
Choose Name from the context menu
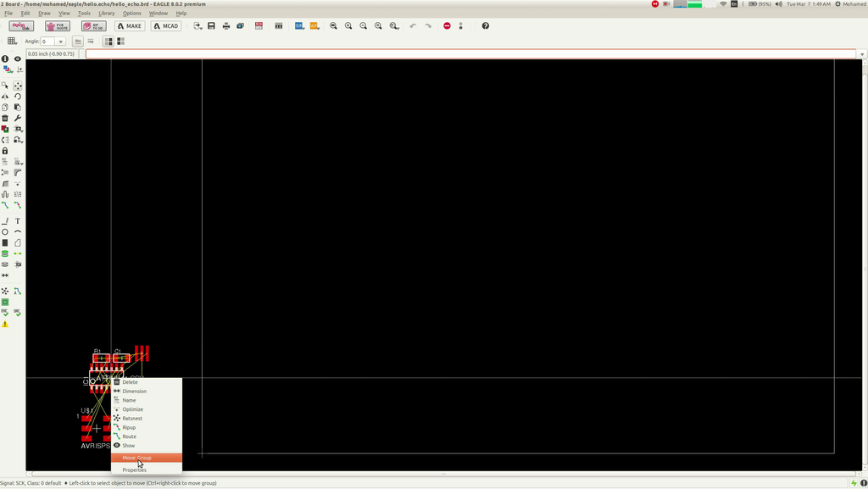pos(147,401)
